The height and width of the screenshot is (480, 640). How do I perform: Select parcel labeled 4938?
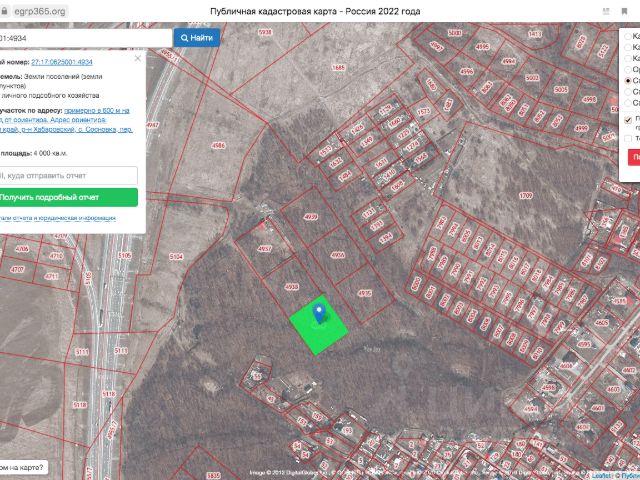coord(291,287)
